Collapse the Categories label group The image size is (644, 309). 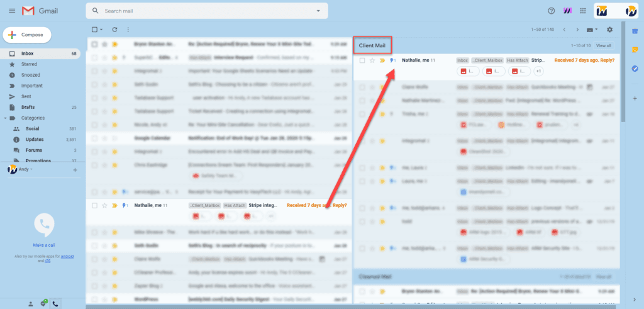click(x=6, y=118)
